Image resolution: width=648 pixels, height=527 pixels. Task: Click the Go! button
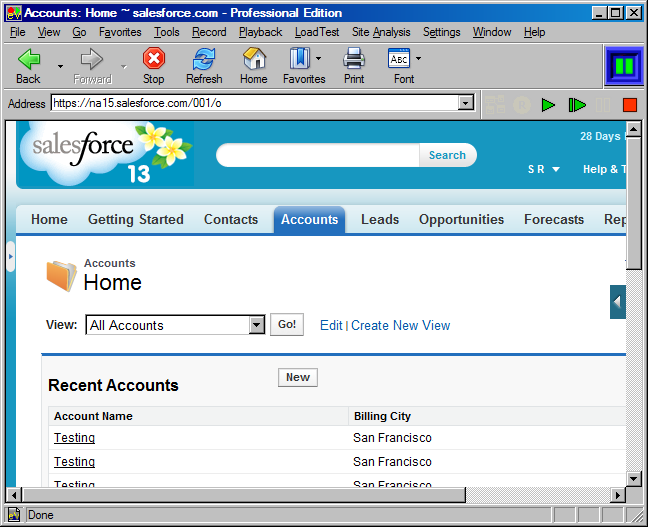(287, 324)
